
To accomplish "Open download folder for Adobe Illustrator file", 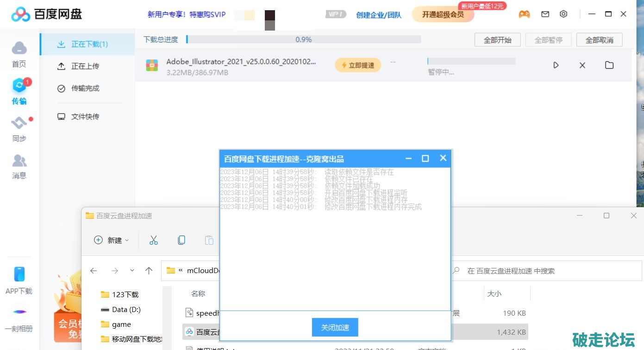I will tap(609, 65).
